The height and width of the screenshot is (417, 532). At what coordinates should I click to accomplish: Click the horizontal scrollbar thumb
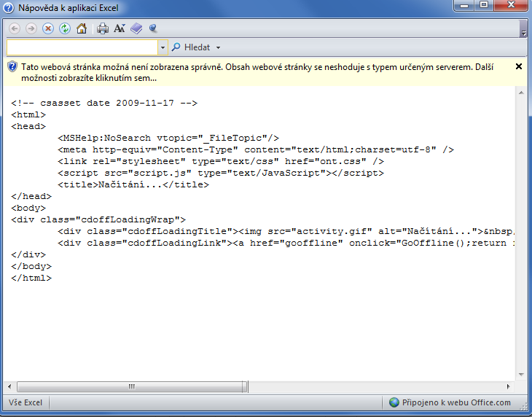pyautogui.click(x=132, y=386)
